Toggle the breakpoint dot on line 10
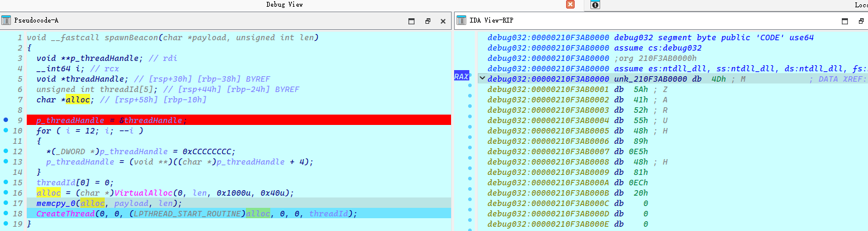This screenshot has width=868, height=231. tap(5, 130)
